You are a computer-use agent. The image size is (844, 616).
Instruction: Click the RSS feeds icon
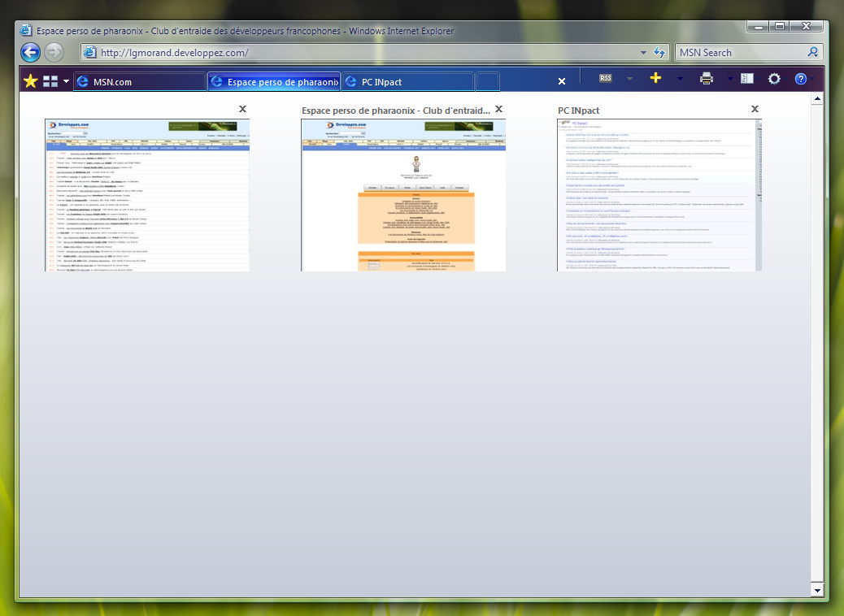[606, 79]
